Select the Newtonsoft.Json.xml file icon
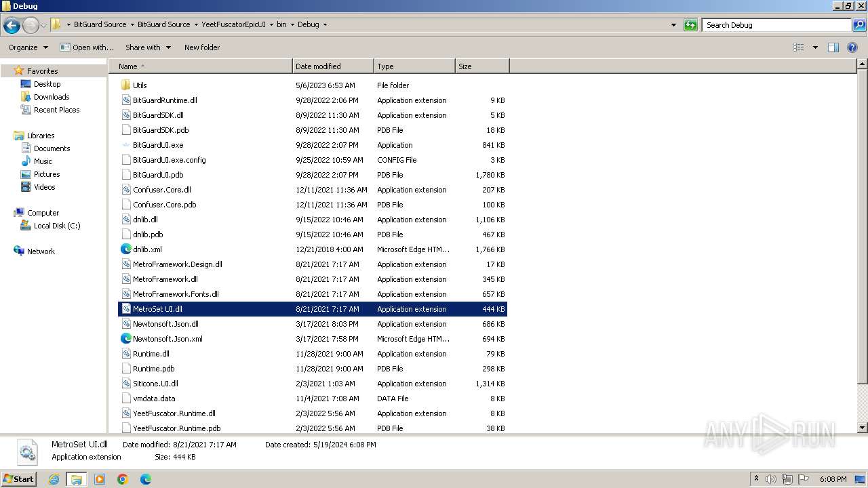Viewport: 868px width, 488px height. [x=125, y=339]
